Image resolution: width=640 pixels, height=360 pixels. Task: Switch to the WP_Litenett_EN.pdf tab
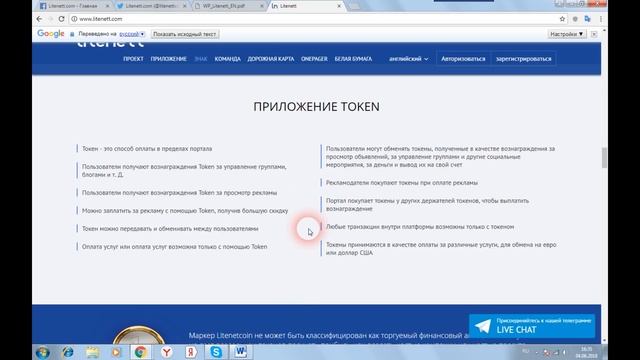coord(228,6)
